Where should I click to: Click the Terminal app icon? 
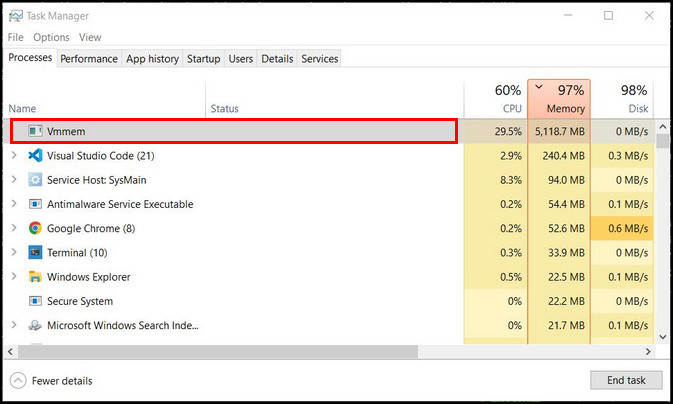tap(35, 252)
